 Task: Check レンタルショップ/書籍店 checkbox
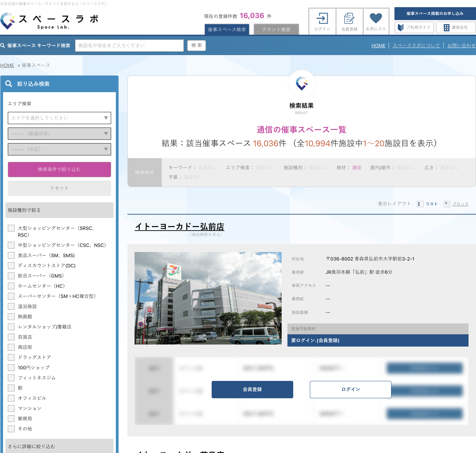pyautogui.click(x=11, y=327)
